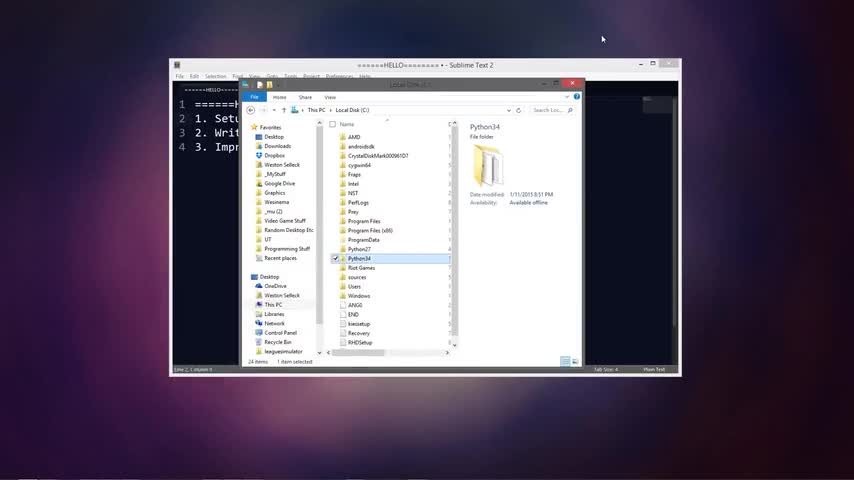The width and height of the screenshot is (854, 480).
Task: Open the Quick Access Toolbar dropdown
Action: point(278,85)
